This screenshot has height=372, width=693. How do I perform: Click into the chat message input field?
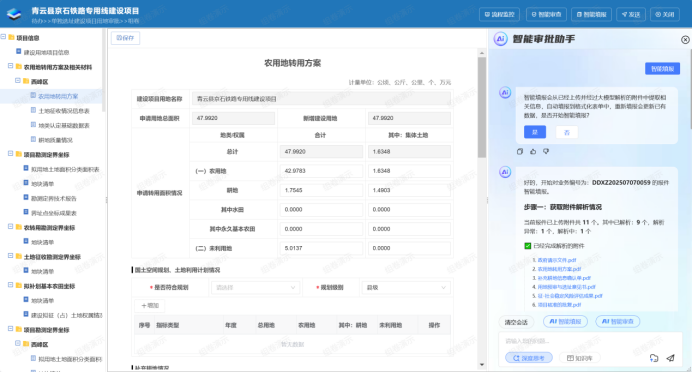coord(590,341)
